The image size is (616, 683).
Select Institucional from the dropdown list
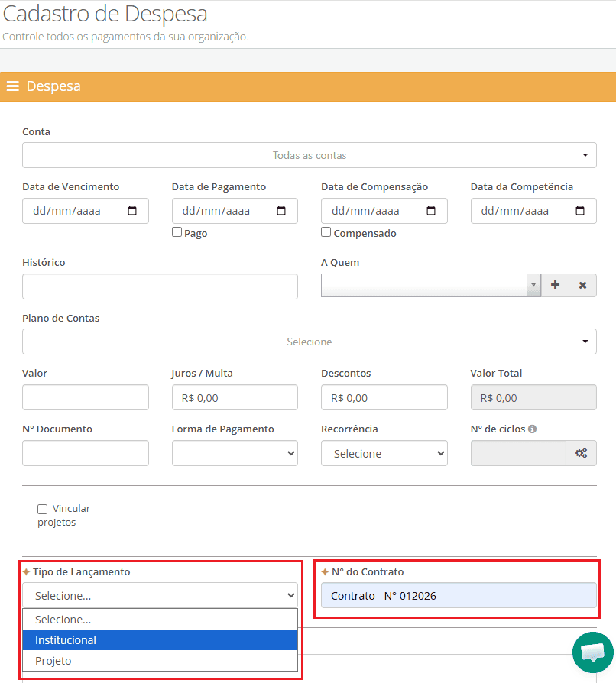[160, 640]
